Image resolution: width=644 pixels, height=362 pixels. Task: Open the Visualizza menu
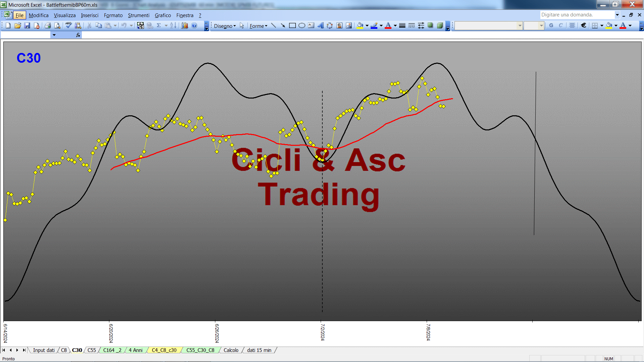(65, 15)
